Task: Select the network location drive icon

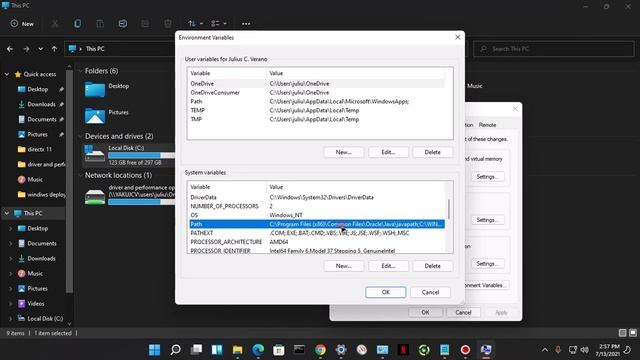Action: click(x=95, y=197)
